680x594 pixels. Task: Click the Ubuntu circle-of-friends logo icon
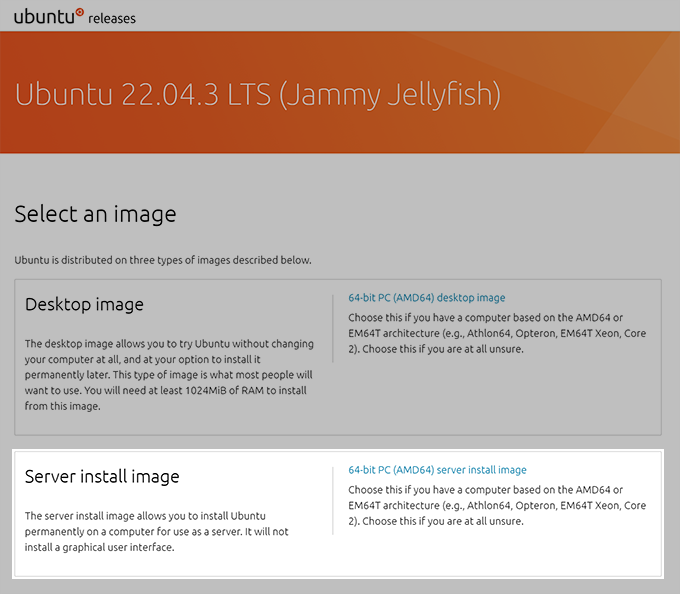tap(79, 11)
